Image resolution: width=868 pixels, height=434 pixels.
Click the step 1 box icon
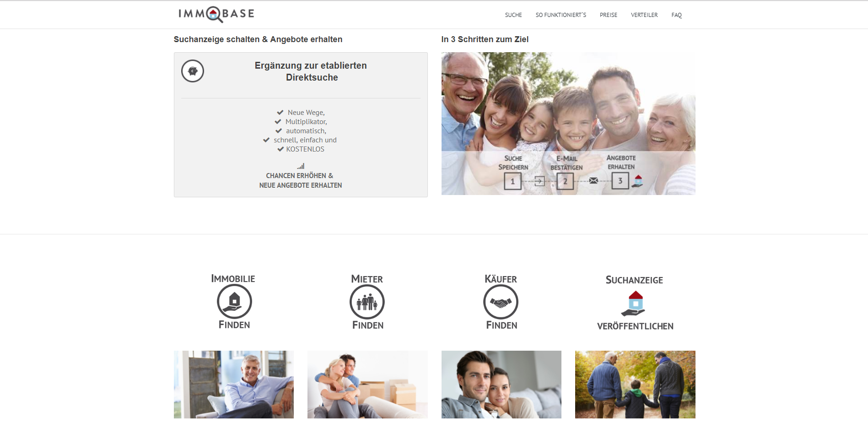click(x=512, y=181)
